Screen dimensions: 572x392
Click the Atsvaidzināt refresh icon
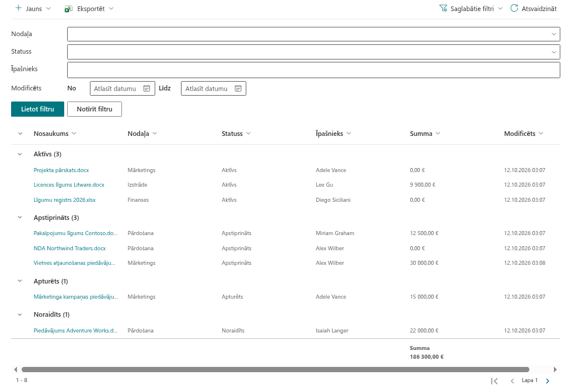tap(514, 8)
